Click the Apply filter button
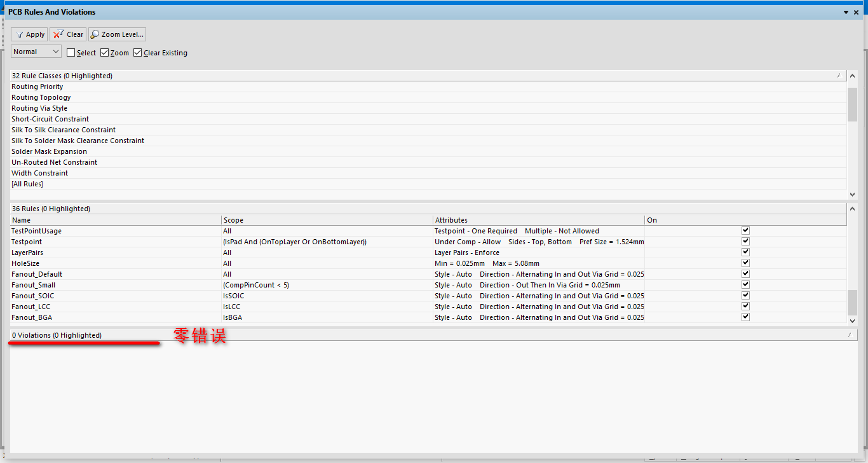 point(29,34)
